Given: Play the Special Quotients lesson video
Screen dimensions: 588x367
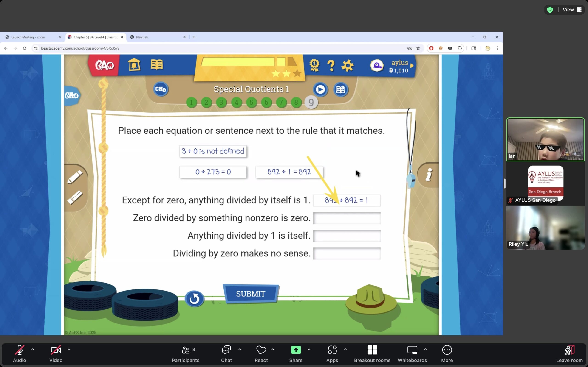Looking at the screenshot, I should pos(320,89).
